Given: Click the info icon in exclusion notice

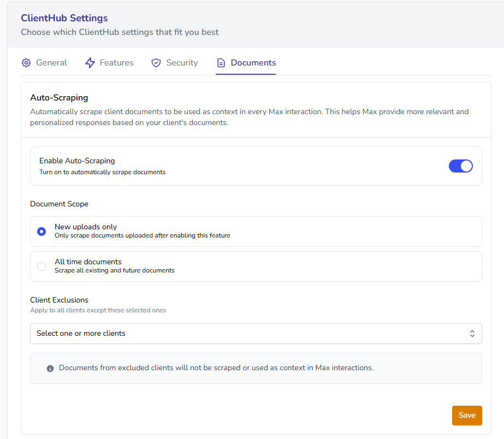Looking at the screenshot, I should [x=50, y=369].
